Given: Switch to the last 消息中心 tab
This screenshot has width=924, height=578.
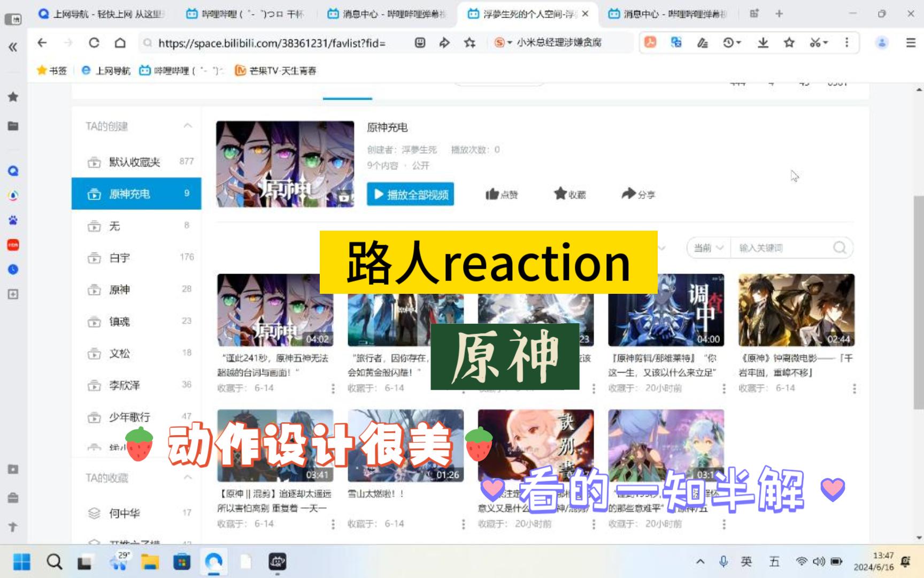Looking at the screenshot, I should [668, 14].
